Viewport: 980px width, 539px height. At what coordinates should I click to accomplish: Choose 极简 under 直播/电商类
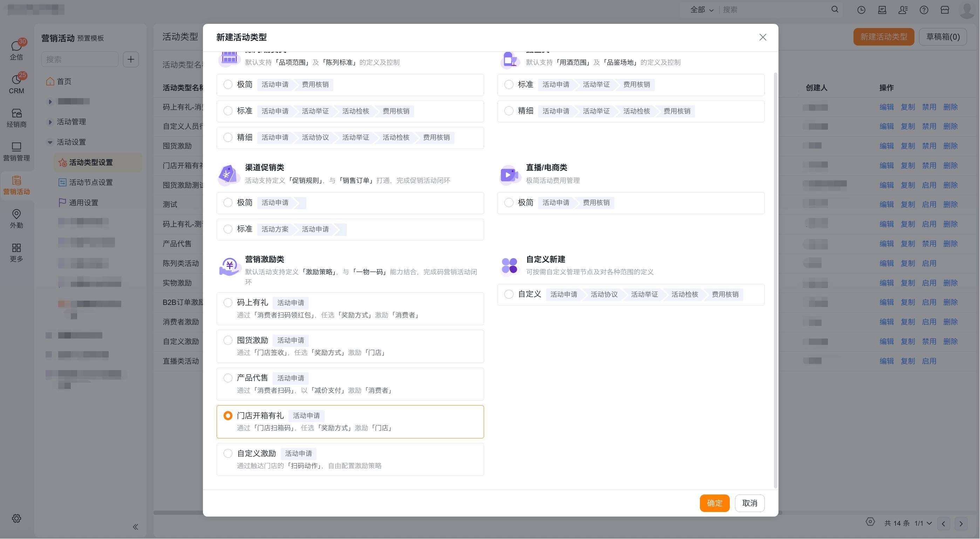[509, 203]
